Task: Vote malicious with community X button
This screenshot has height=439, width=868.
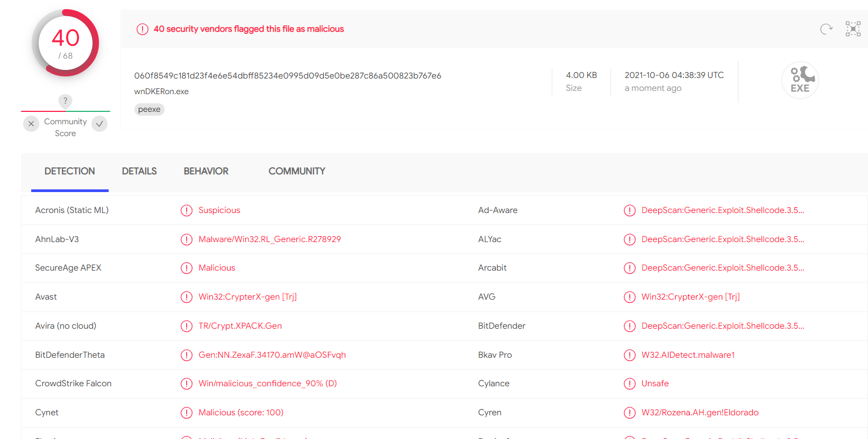Action: 31,124
